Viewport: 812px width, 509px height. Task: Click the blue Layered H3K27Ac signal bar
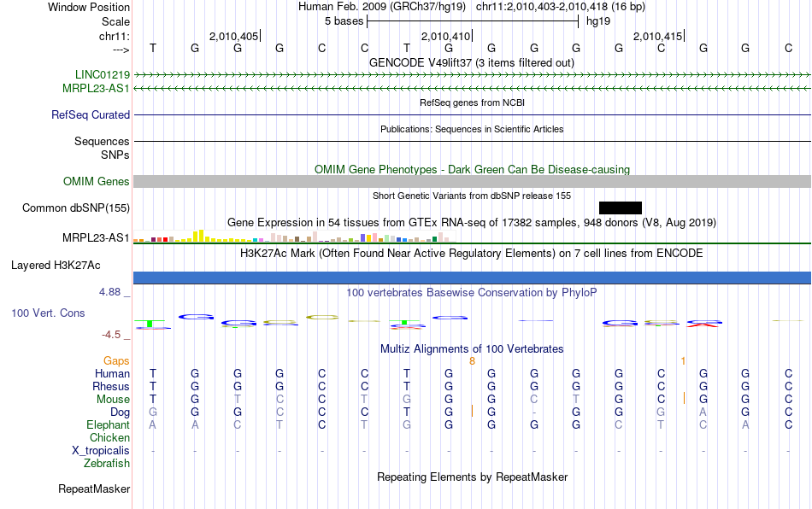point(472,278)
